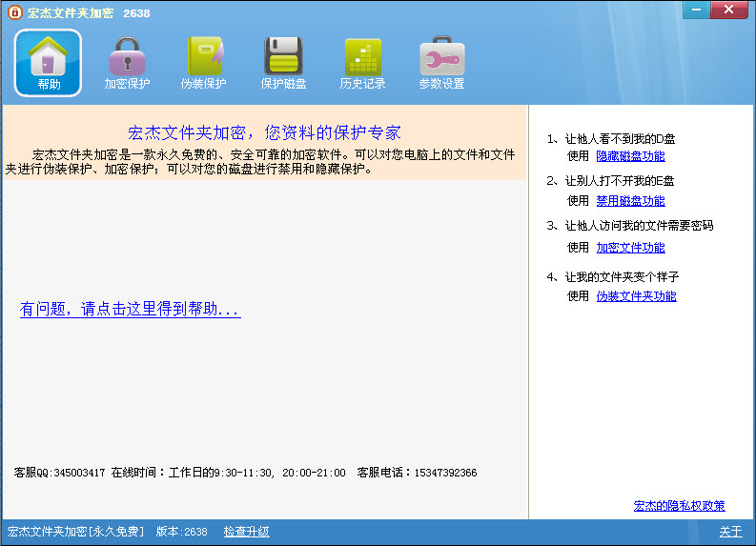
Task: Open the 历史记录 chart icon
Action: tap(362, 63)
